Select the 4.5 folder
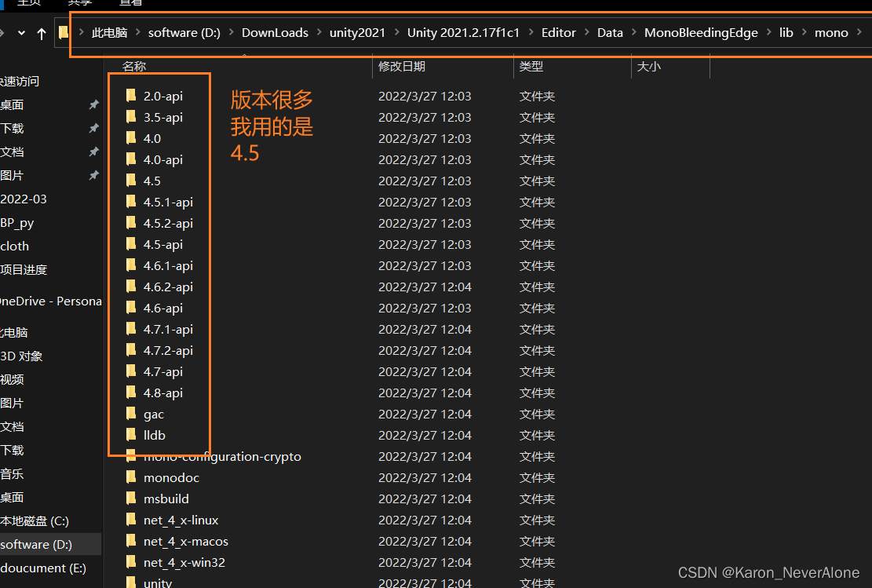 coord(154,181)
